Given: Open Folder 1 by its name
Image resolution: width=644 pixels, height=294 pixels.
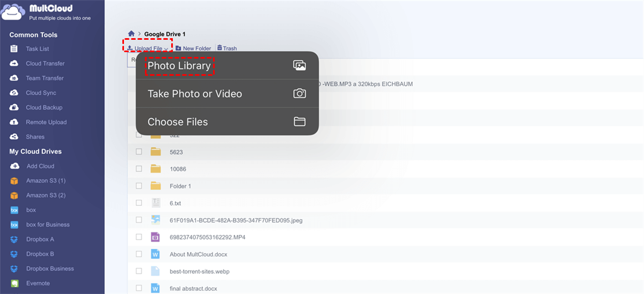Looking at the screenshot, I should click(x=180, y=186).
